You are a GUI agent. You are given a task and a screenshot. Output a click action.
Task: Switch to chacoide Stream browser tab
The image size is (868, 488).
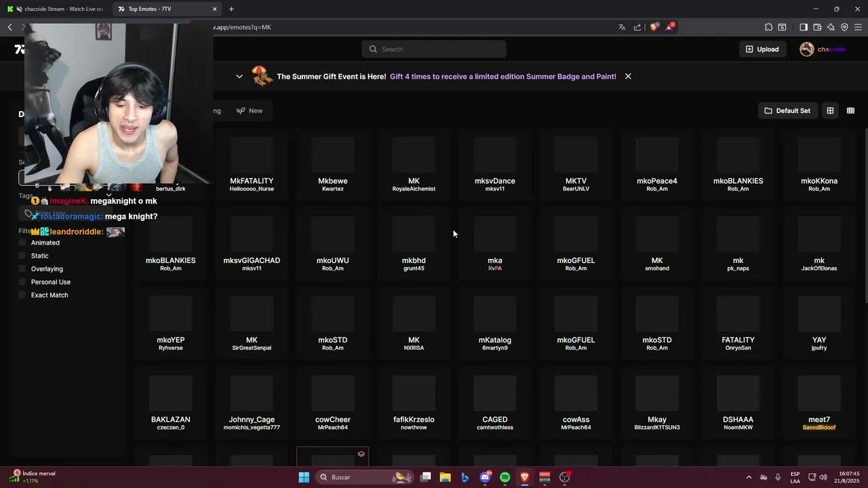[56, 9]
